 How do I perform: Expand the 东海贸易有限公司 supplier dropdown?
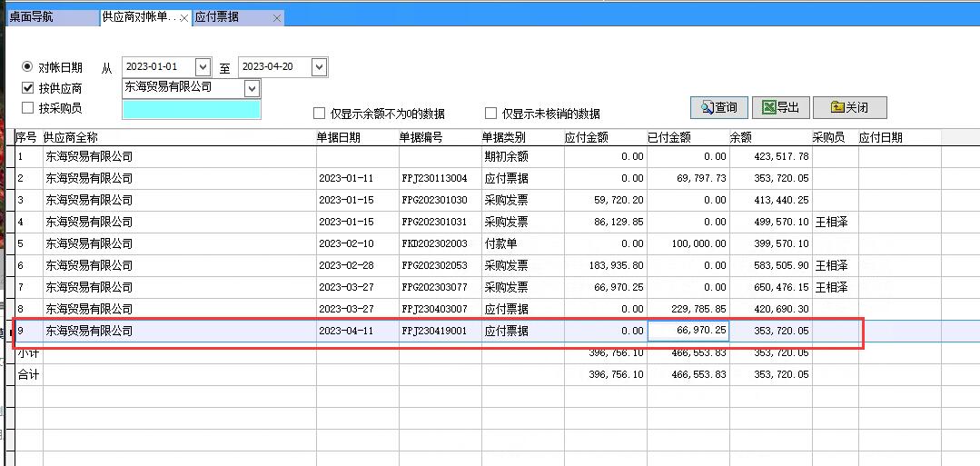[252, 88]
